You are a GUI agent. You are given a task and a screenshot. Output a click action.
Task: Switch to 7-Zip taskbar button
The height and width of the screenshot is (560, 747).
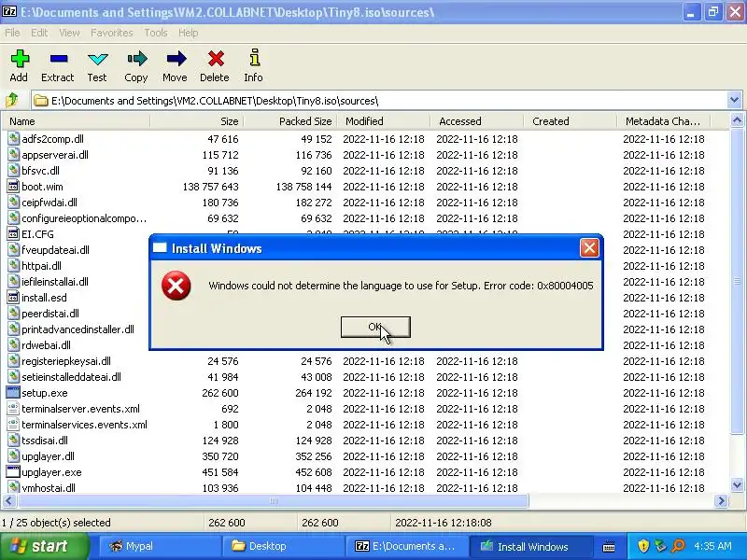pos(406,546)
